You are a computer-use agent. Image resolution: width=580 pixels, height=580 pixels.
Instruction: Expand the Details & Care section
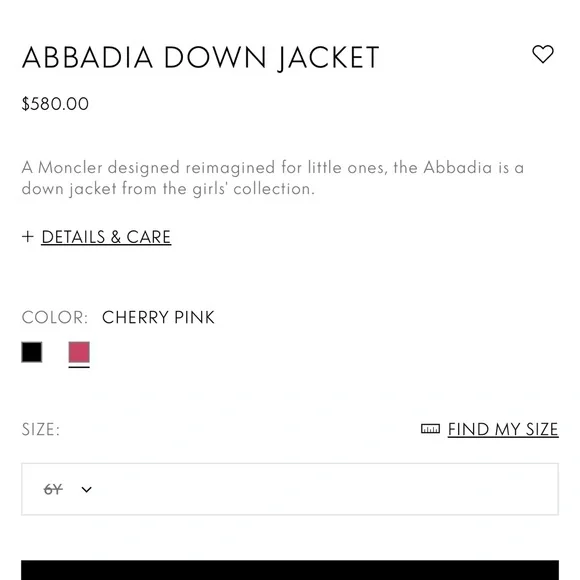pyautogui.click(x=106, y=237)
